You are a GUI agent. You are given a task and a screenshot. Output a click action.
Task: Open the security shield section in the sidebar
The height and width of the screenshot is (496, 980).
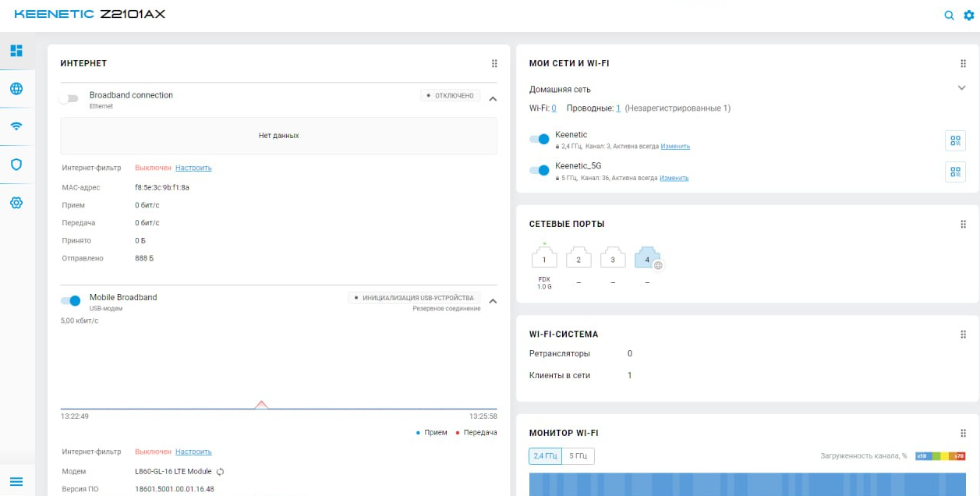16,165
